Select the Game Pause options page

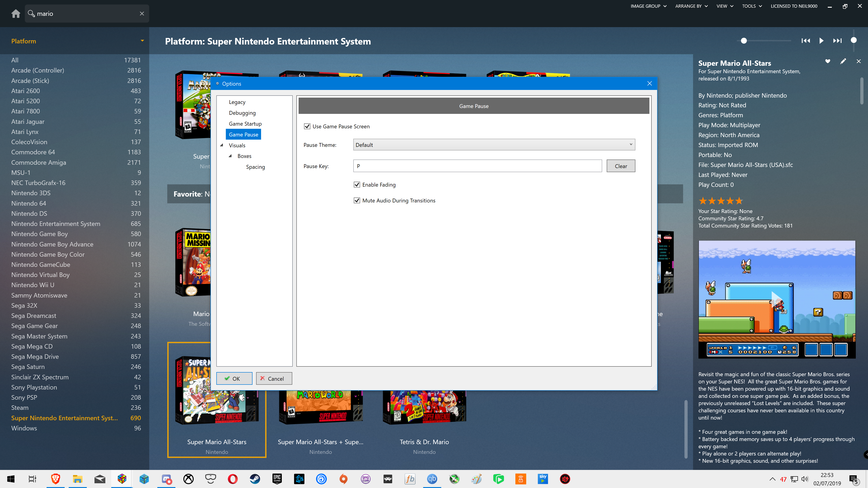click(x=243, y=134)
